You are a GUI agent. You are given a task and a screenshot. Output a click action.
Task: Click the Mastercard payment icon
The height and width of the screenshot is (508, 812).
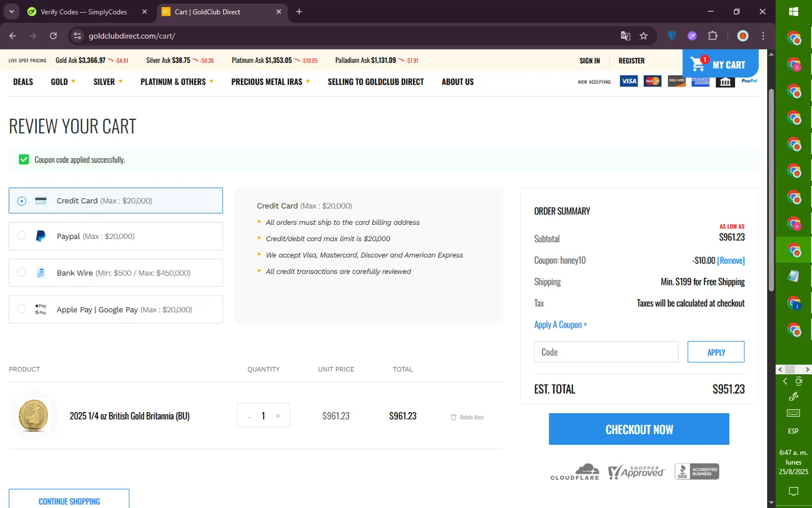[652, 81]
